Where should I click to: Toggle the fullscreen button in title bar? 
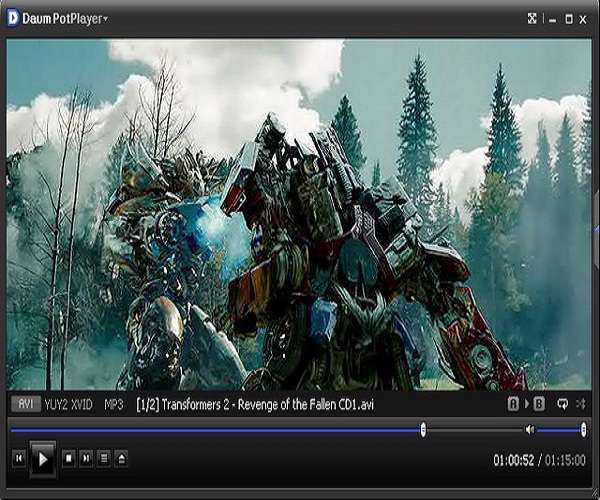532,18
